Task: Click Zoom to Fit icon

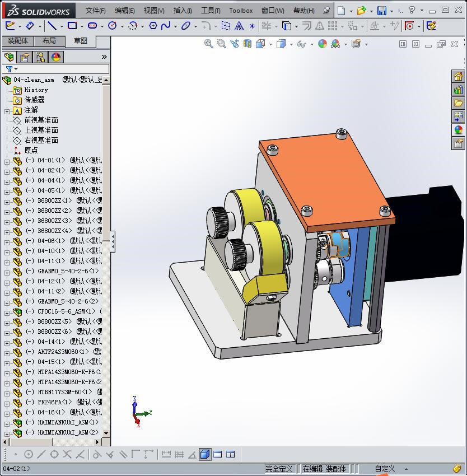Action: coord(209,44)
